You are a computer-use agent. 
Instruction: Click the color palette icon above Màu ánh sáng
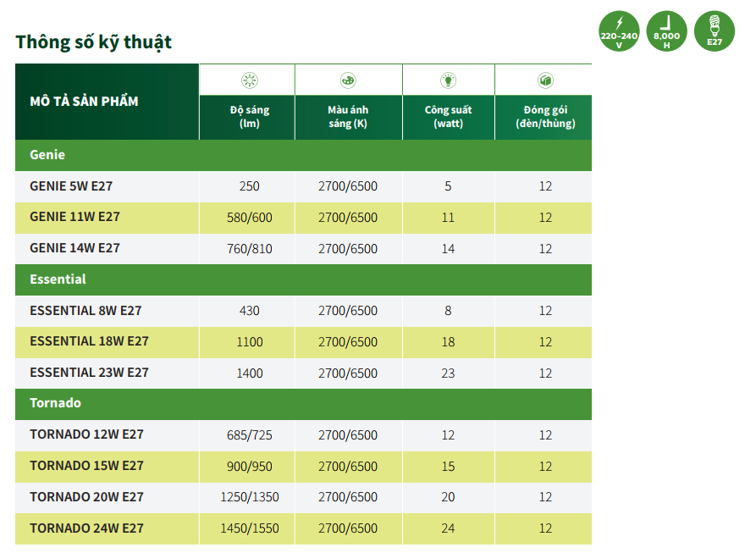[348, 80]
